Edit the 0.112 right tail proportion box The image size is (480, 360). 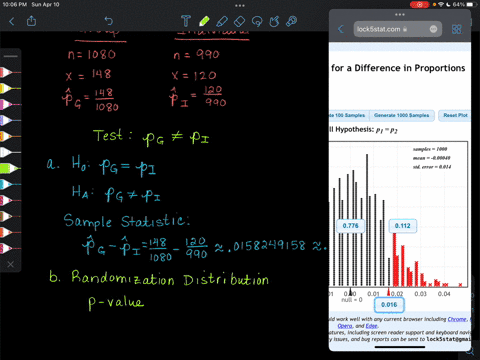click(403, 226)
